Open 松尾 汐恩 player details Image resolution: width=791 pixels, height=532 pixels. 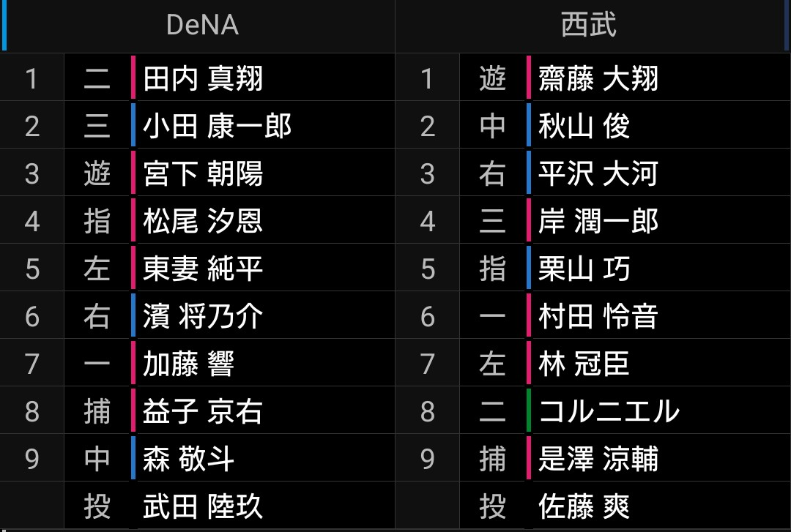point(203,221)
